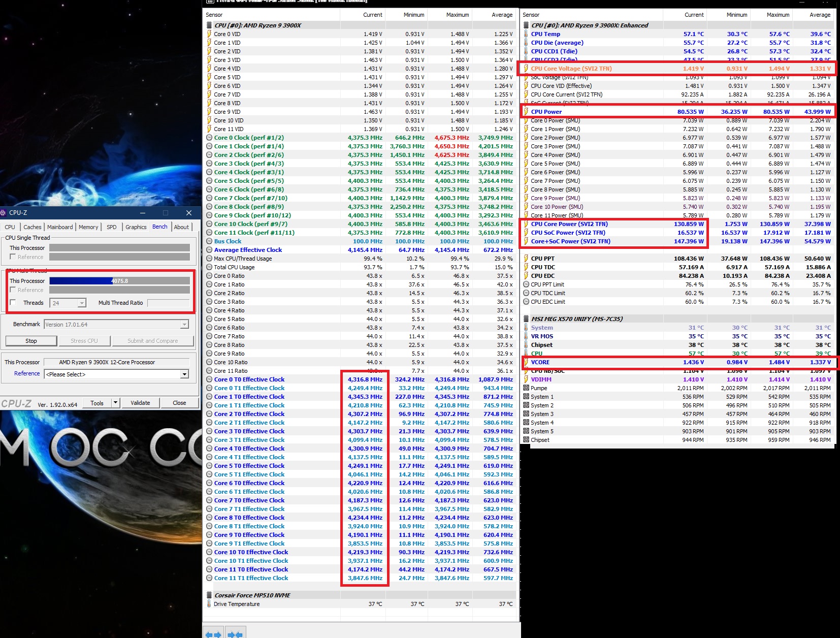
Task: Click the bolt icon beside CPU Core Voltage (SVI2 TFN)
Action: pyautogui.click(x=526, y=69)
